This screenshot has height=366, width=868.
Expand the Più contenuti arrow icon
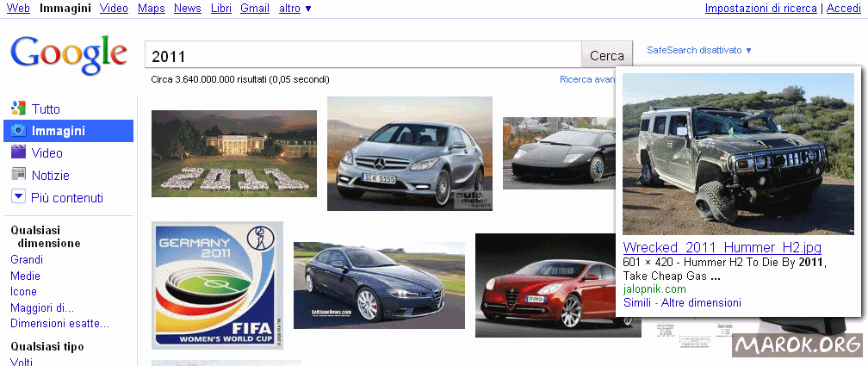click(18, 196)
